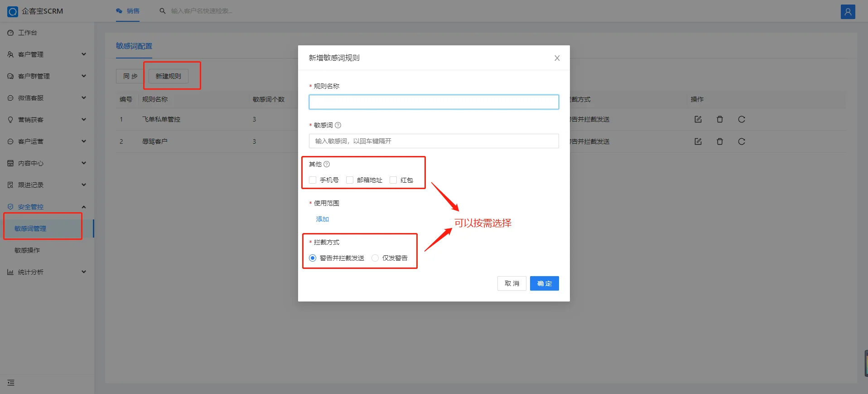The width and height of the screenshot is (868, 394).
Task: Refresh the 辱骂客户 rule via circular arrow icon
Action: pyautogui.click(x=741, y=141)
